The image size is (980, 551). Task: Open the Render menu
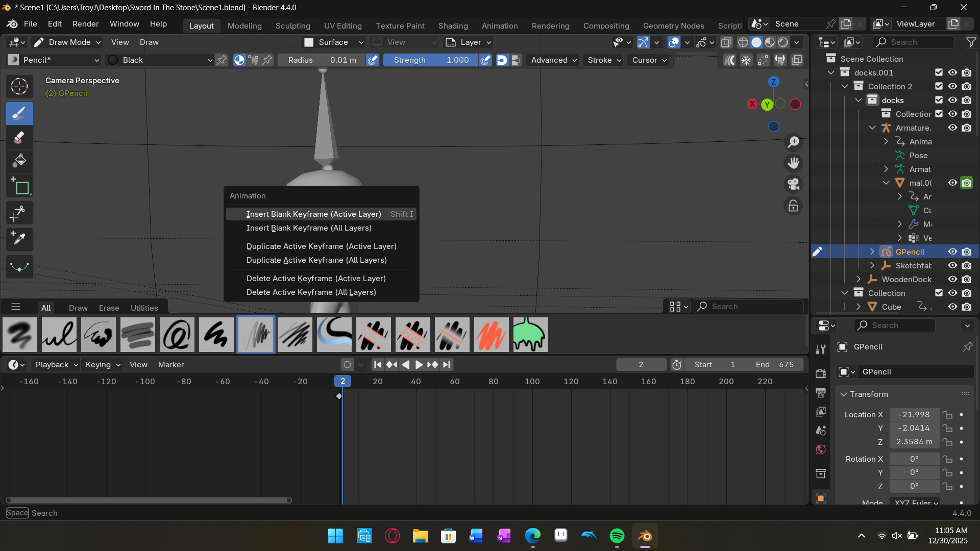85,24
